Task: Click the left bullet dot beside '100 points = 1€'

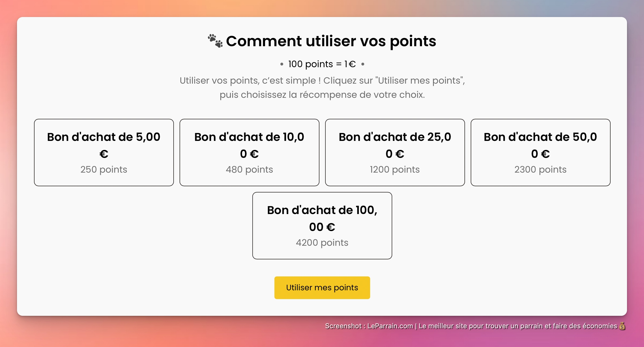Action: pyautogui.click(x=282, y=65)
